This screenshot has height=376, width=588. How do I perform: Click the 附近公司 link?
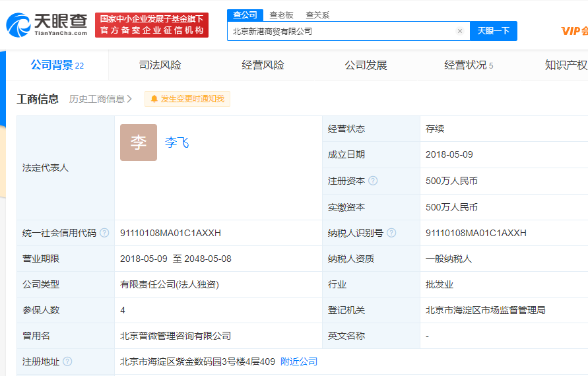point(299,361)
